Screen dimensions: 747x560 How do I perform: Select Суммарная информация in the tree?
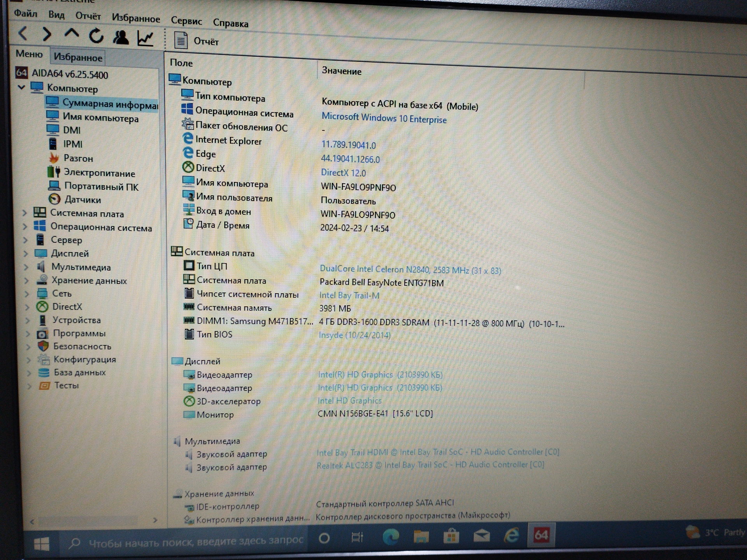[101, 103]
